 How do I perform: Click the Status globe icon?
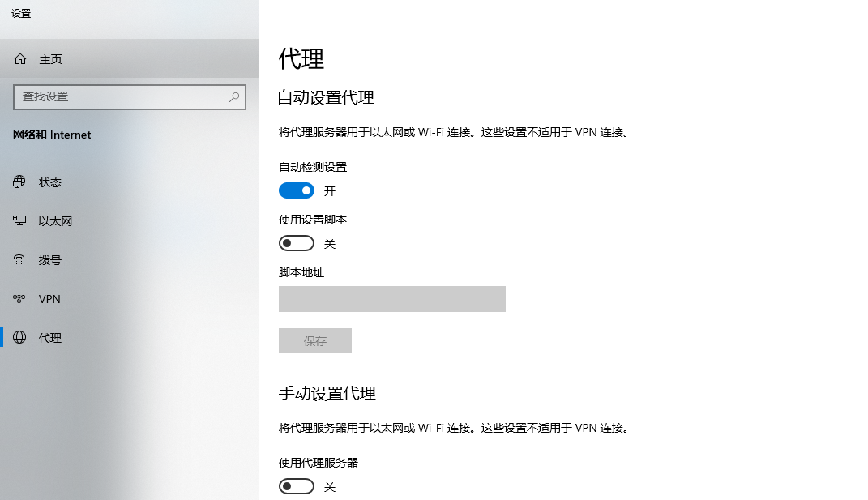19,182
